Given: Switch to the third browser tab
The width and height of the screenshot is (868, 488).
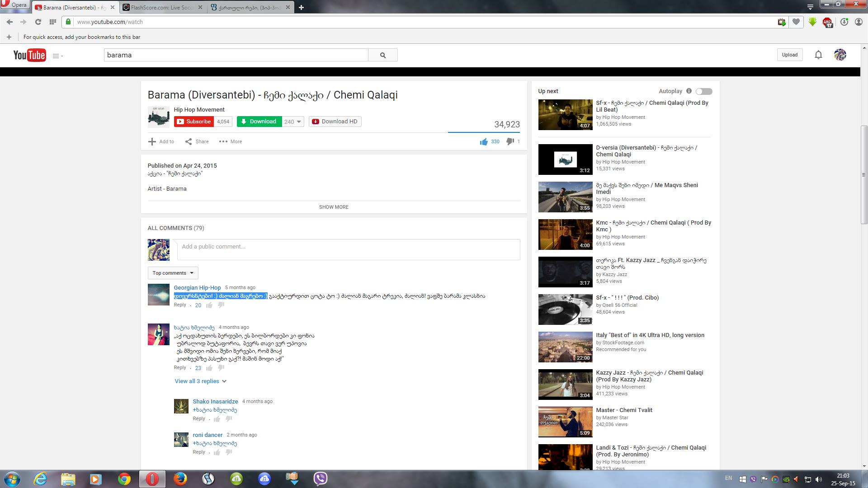Looking at the screenshot, I should [250, 7].
